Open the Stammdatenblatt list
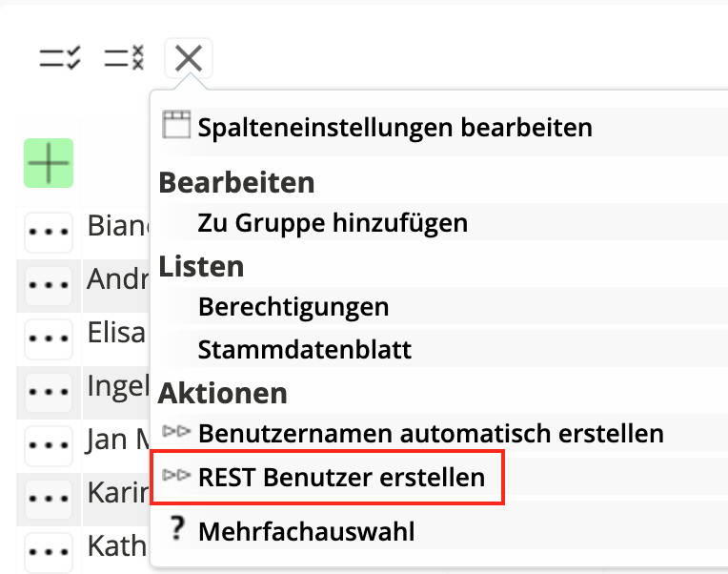 click(x=305, y=349)
